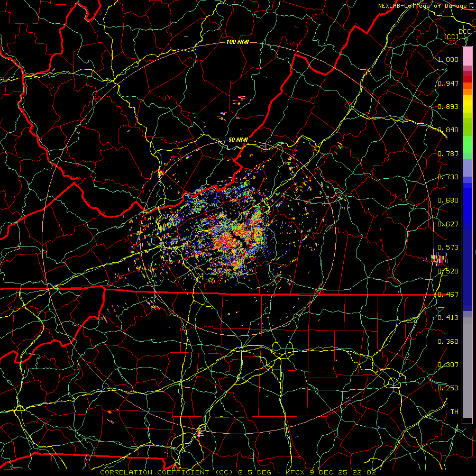Pick the long gray color bar segment
The width and height of the screenshot is (476, 476).
click(x=467, y=368)
